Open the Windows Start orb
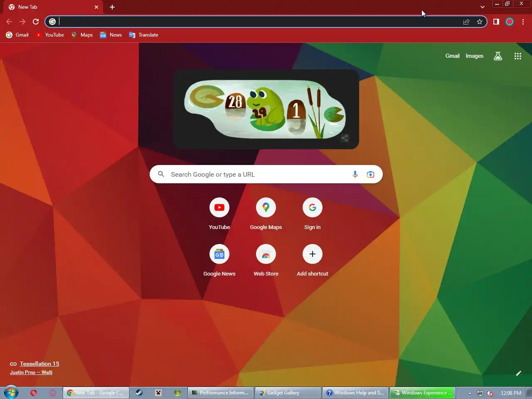Screen dimensions: 532x399 (11, 393)
